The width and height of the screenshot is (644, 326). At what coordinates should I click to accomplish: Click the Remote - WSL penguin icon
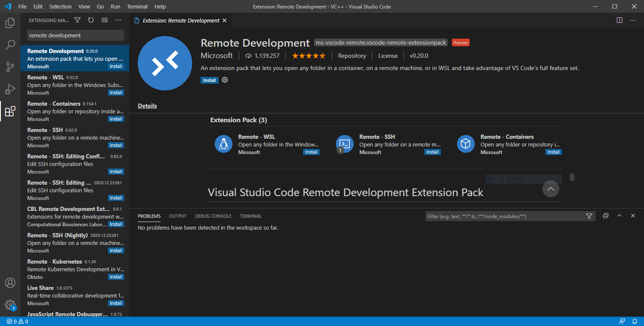point(223,144)
